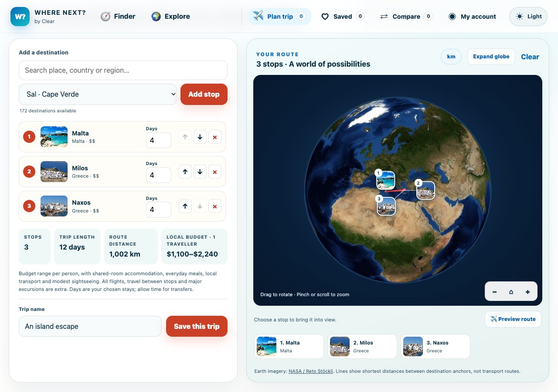Remove the Milos stop
This screenshot has height=392, width=558.
pyautogui.click(x=214, y=172)
